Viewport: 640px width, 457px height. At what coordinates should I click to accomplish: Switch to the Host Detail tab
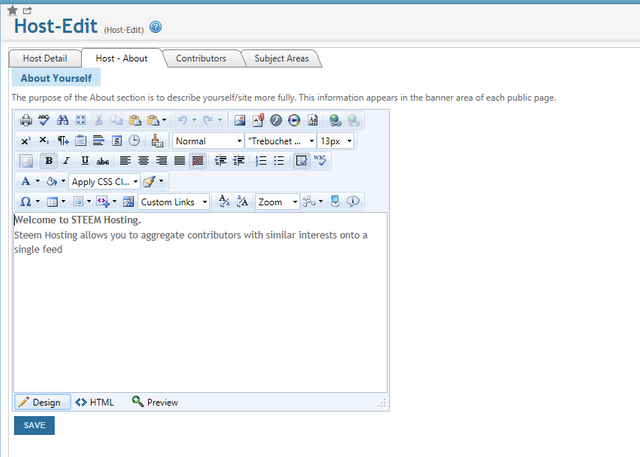[45, 59]
